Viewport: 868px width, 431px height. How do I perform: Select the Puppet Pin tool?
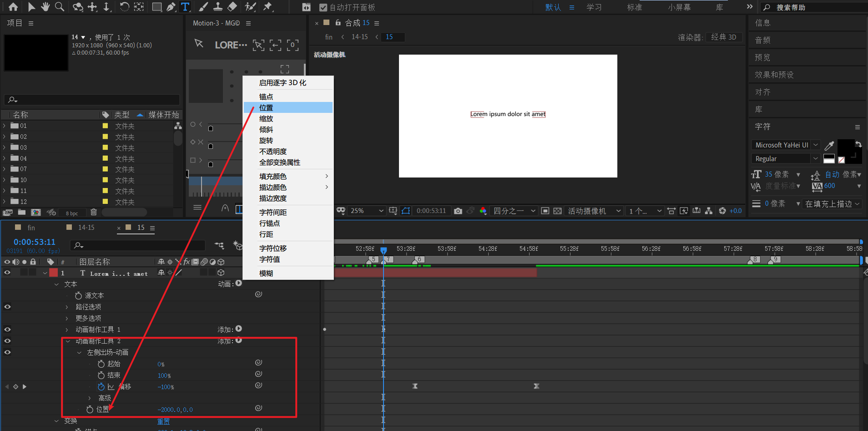point(267,7)
